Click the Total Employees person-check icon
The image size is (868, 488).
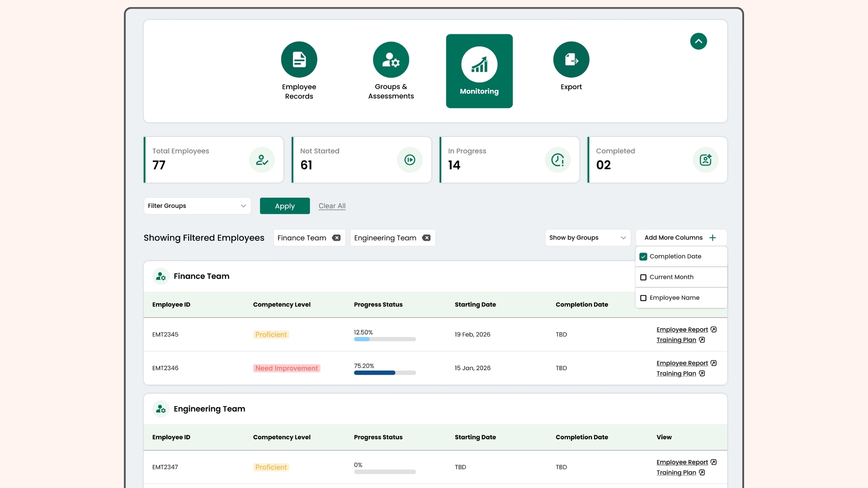(262, 160)
